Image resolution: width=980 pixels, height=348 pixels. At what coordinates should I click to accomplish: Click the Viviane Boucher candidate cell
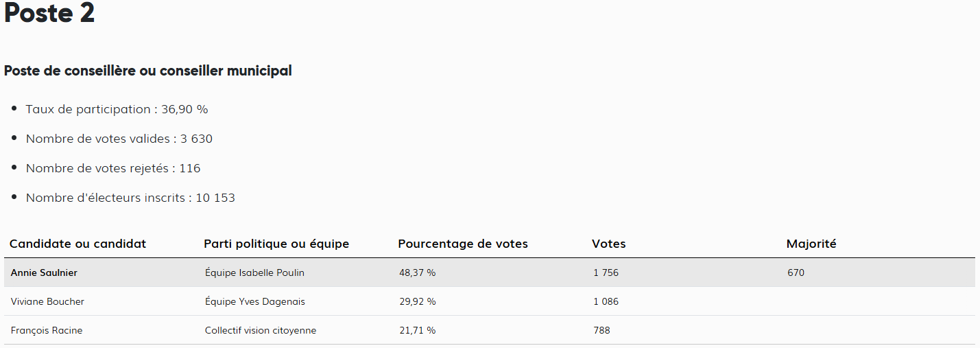click(47, 301)
